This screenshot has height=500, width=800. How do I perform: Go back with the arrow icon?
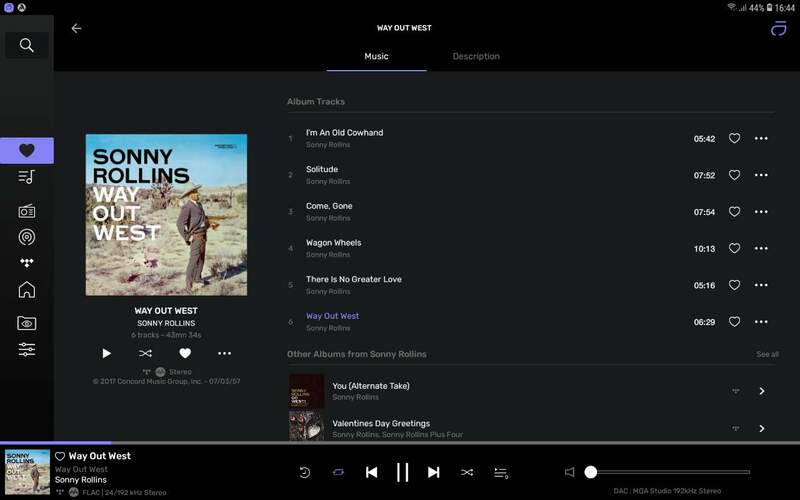pyautogui.click(x=77, y=29)
